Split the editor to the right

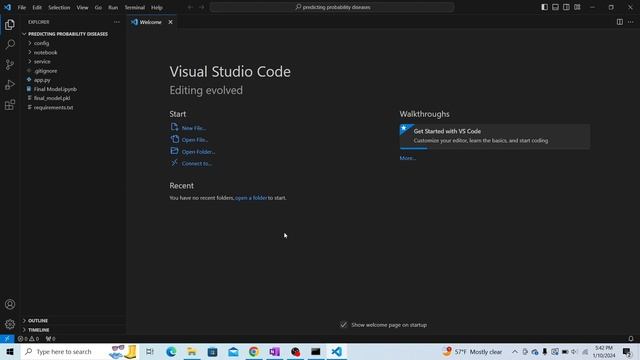pos(620,22)
